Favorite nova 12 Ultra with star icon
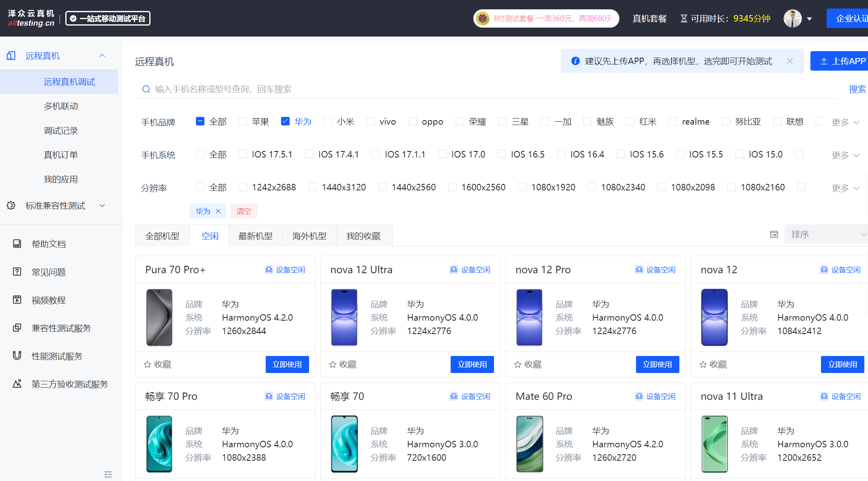 coord(333,365)
